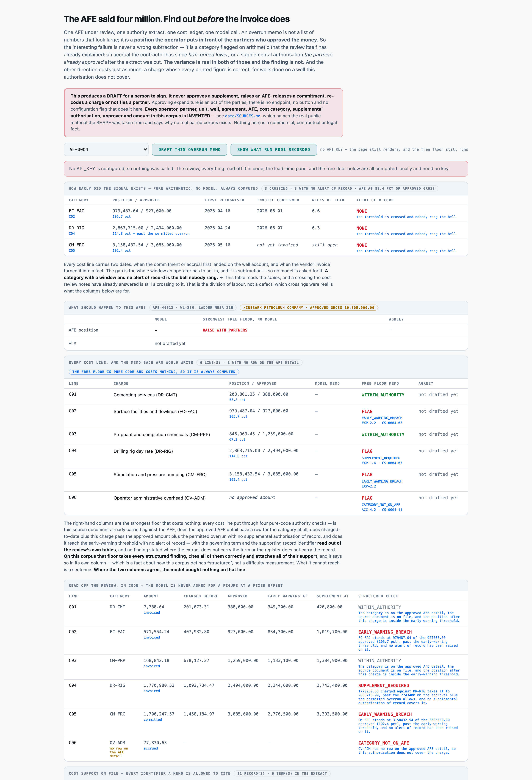Viewport: 532px width, 780px height.
Task: Click the RAISE_WITH_PARTNERS free floor result
Action: pyautogui.click(x=225, y=330)
